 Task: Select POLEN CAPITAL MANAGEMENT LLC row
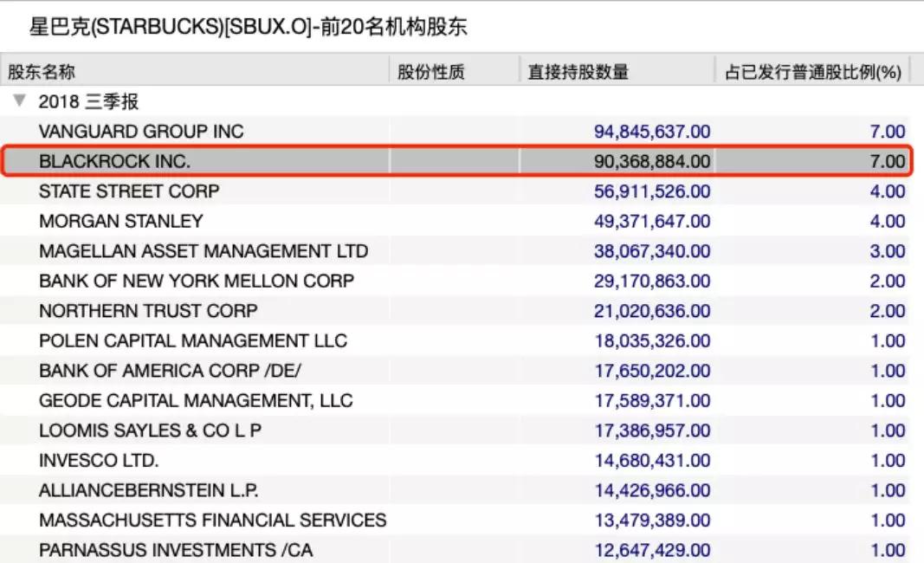click(x=193, y=340)
